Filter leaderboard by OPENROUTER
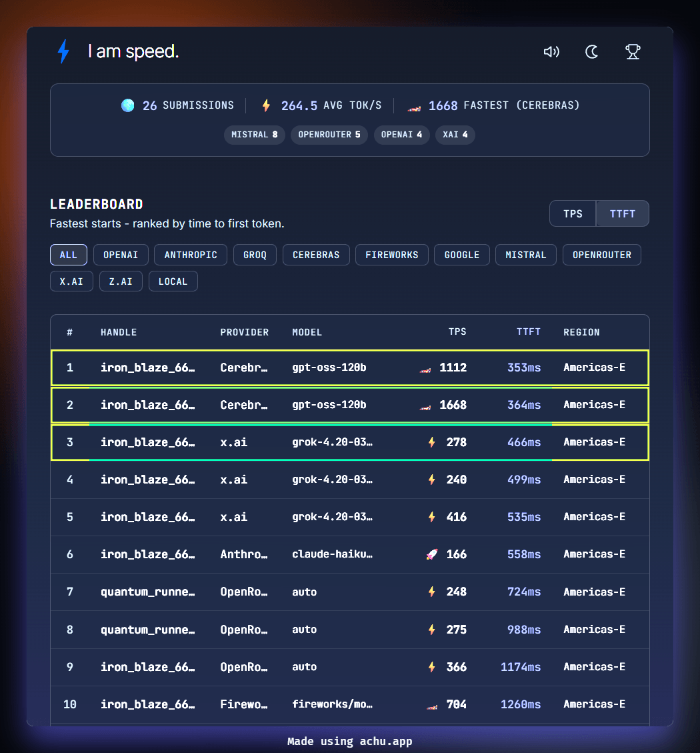 coord(602,255)
